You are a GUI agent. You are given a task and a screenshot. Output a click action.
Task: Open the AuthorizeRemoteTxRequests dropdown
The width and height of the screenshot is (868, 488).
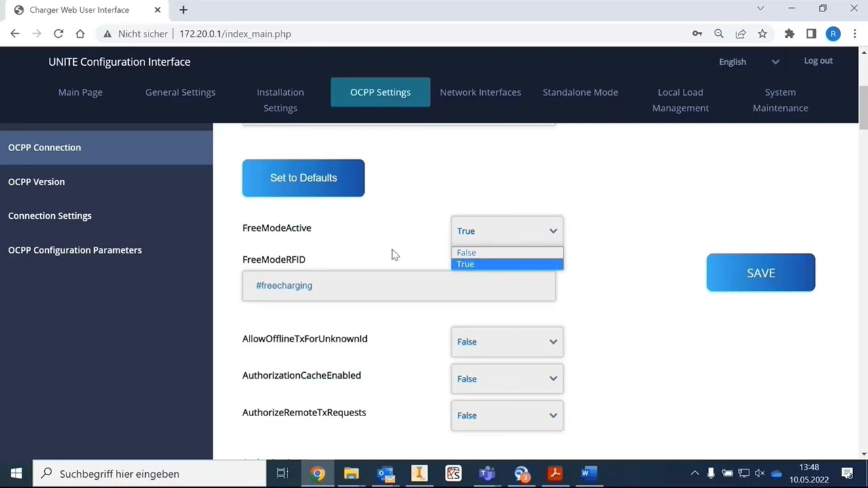(x=507, y=415)
